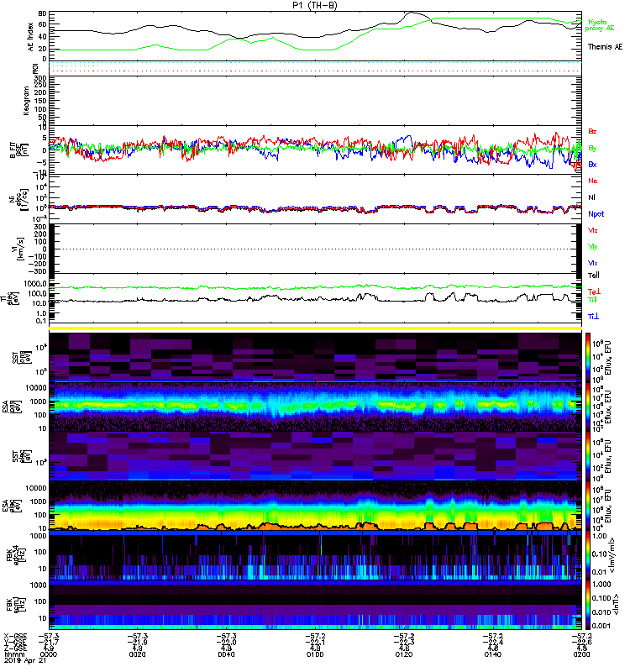
Task: Click the color bar beside ESA ions panel
Action: 588,407
